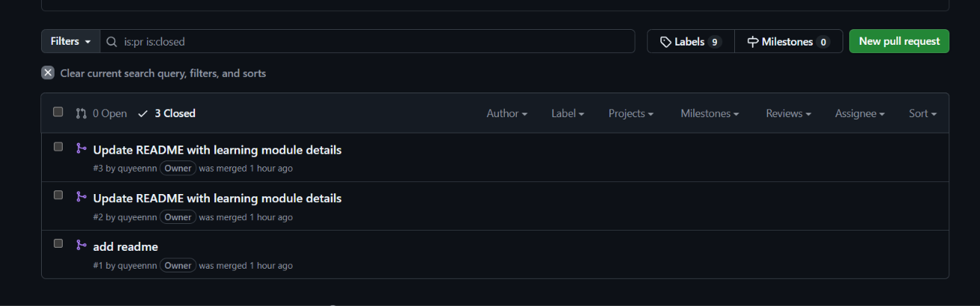Check the select-all checkbox in the list header
Screen dimensions: 980x306
[58, 112]
